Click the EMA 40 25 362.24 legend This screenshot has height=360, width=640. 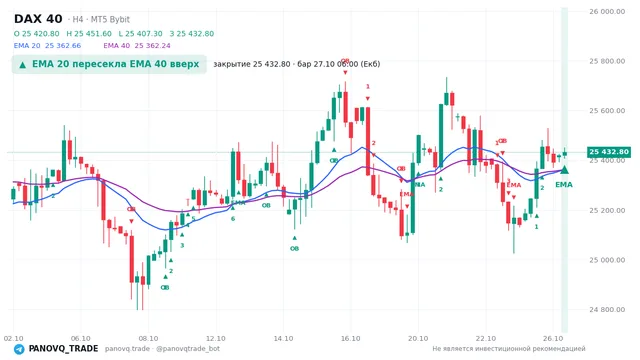coord(137,45)
